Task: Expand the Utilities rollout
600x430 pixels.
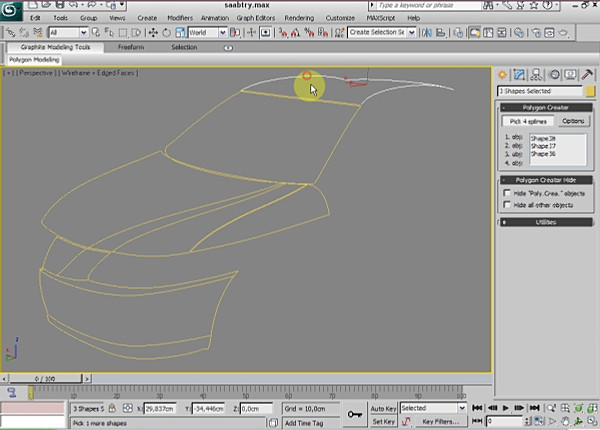Action: [546, 222]
